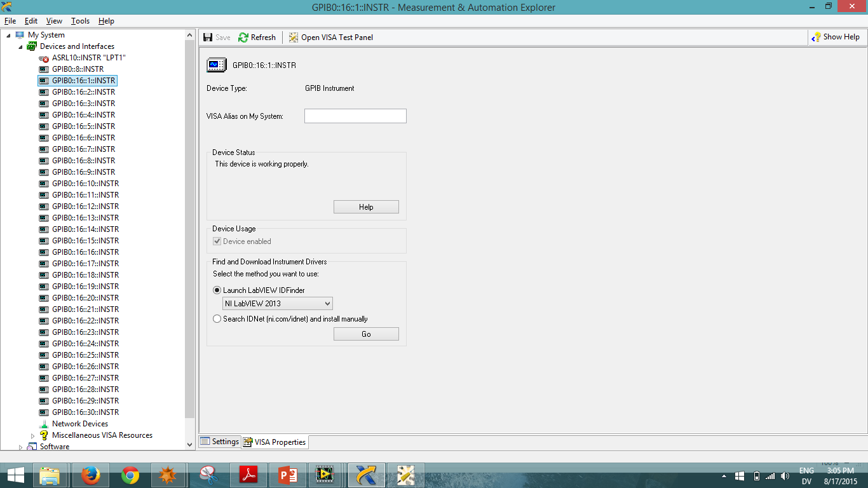
Task: Select GPIB0::16::7::INSTR in the tree
Action: click(x=84, y=149)
